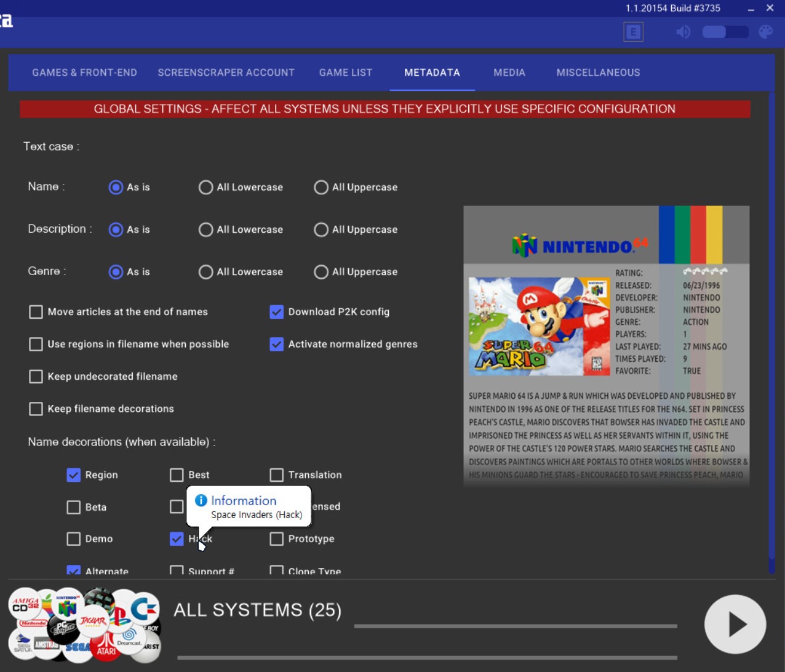This screenshot has height=672, width=785.
Task: Click the PC Engine system logo
Action: coord(63,628)
